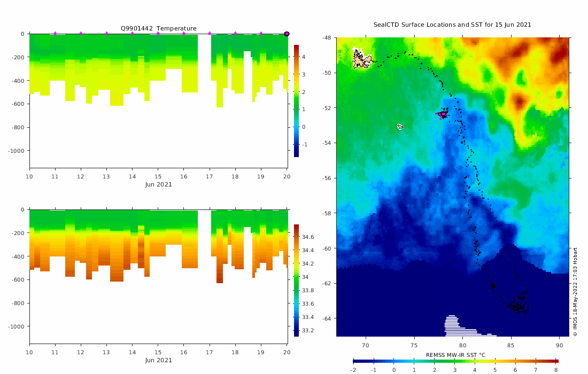
Task: Click the dense black dot cluster near 63°S
Action: click(519, 306)
